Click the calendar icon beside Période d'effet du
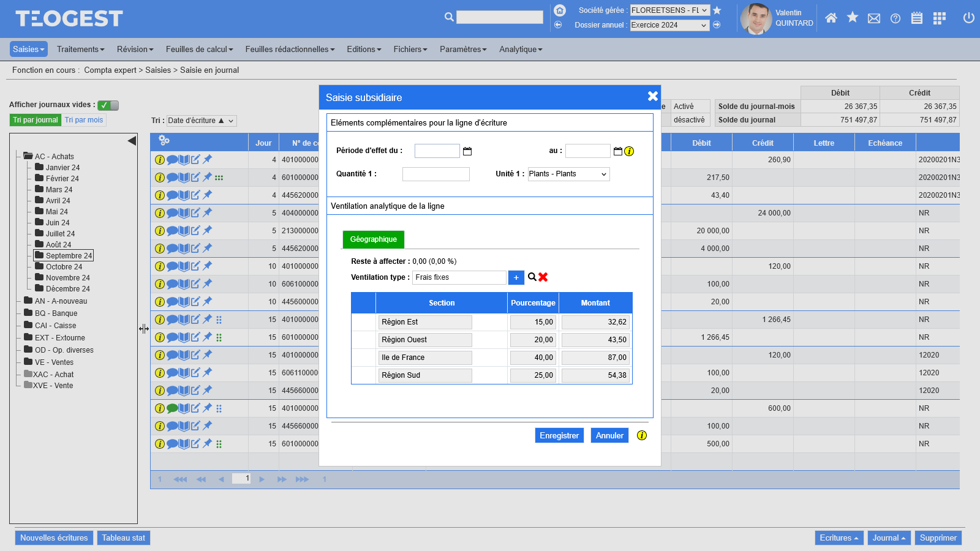Viewport: 980px width, 551px height. pos(467,151)
